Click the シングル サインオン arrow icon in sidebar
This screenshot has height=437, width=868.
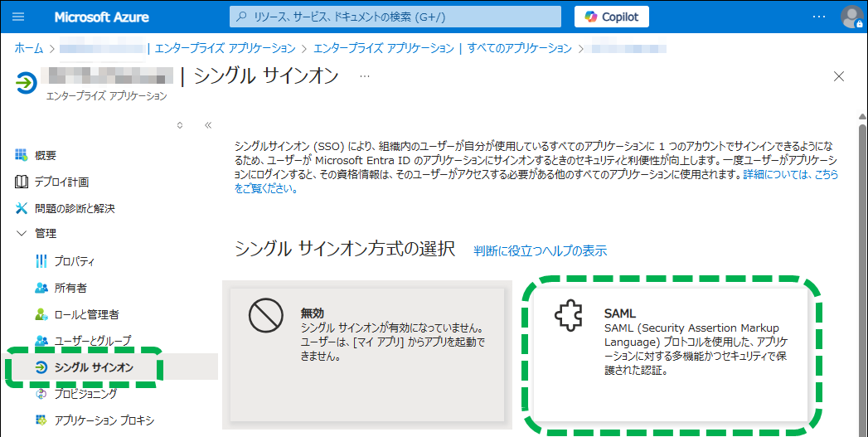click(x=41, y=367)
